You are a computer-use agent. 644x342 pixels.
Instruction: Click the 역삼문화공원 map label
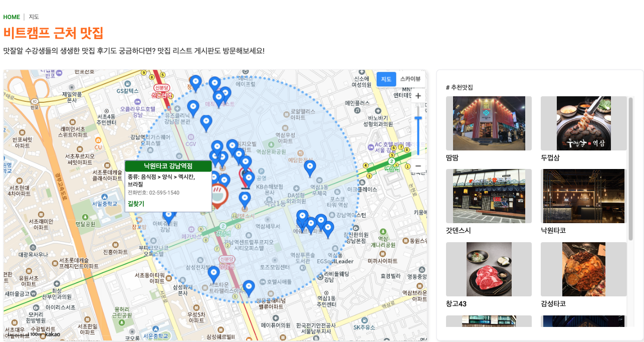click(x=271, y=152)
